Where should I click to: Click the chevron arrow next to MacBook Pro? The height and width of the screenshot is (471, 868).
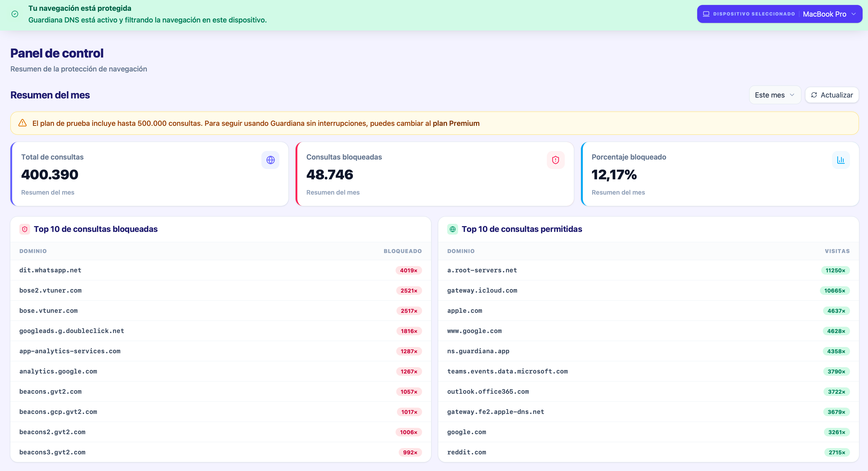(854, 14)
